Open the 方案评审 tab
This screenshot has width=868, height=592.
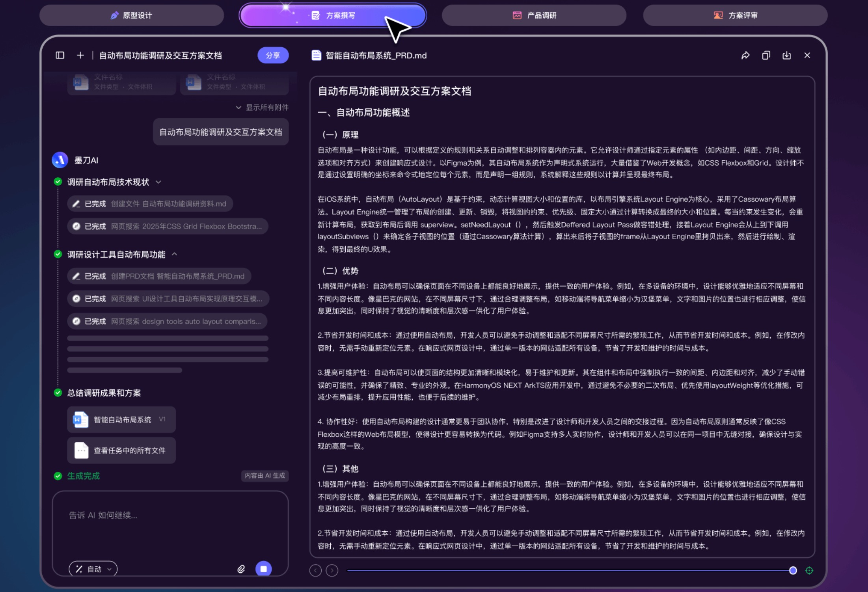click(x=735, y=15)
